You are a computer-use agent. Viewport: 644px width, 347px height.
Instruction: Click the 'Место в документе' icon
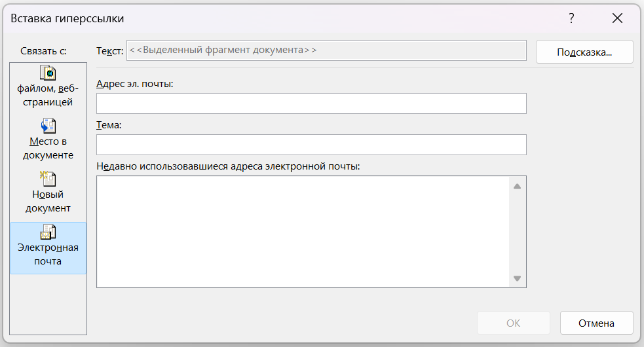48,125
